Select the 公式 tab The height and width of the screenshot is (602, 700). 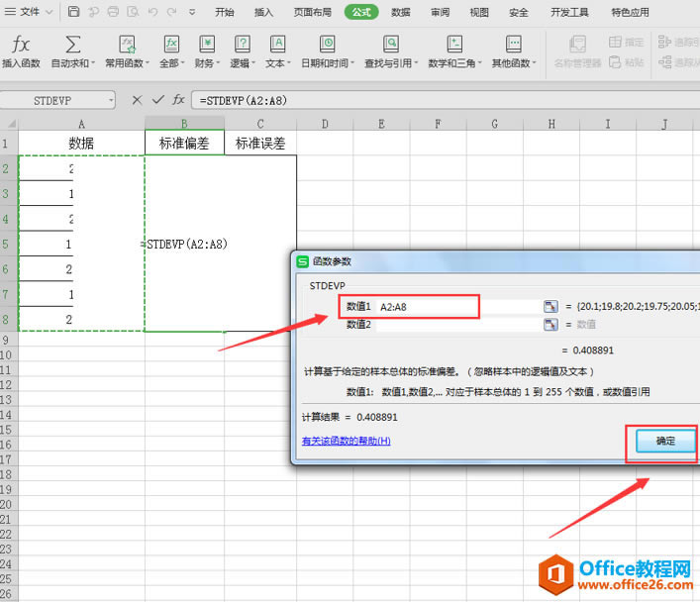coord(361,12)
